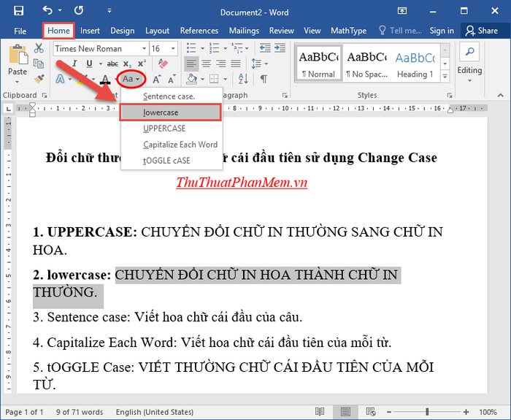This screenshot has height=420, width=511.
Task: Apply the Normal style
Action: [319, 64]
